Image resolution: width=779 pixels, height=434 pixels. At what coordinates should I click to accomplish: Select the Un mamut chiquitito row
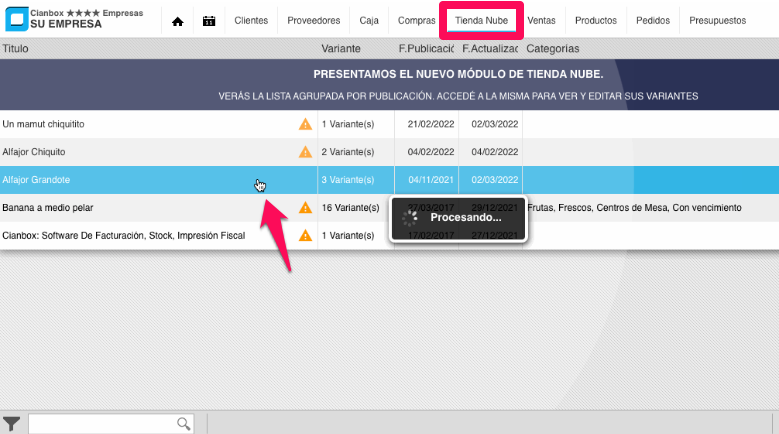coord(390,124)
